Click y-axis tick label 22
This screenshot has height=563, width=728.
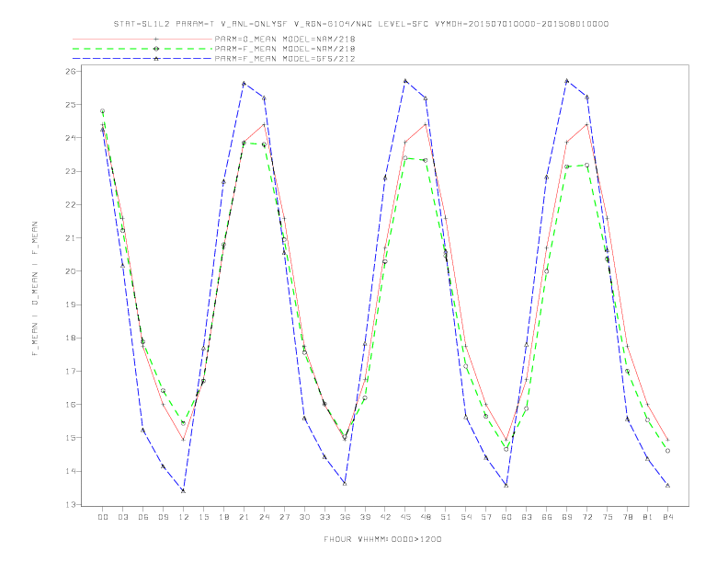tap(71, 205)
